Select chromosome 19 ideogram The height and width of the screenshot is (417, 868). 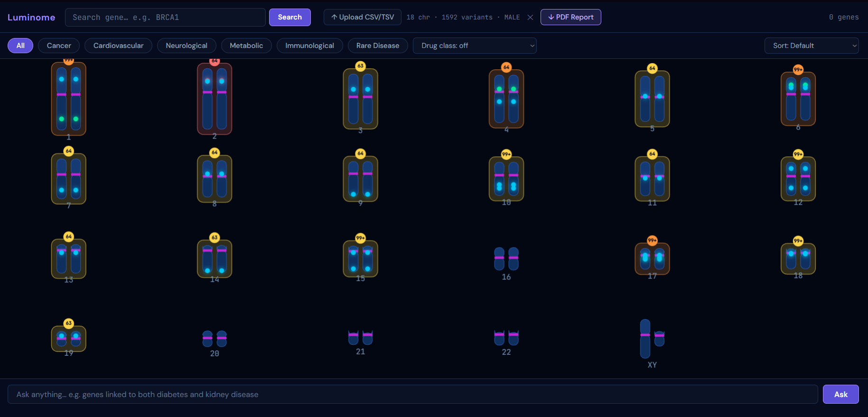click(69, 339)
